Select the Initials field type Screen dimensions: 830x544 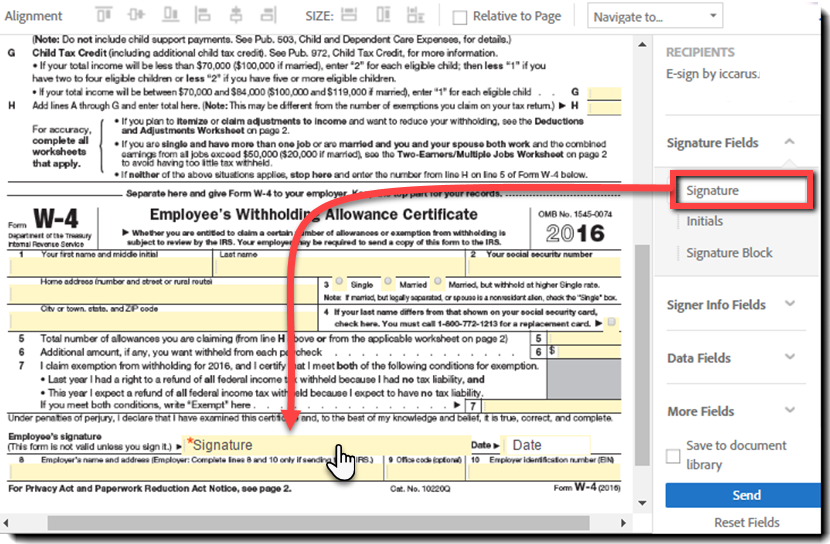pyautogui.click(x=704, y=221)
